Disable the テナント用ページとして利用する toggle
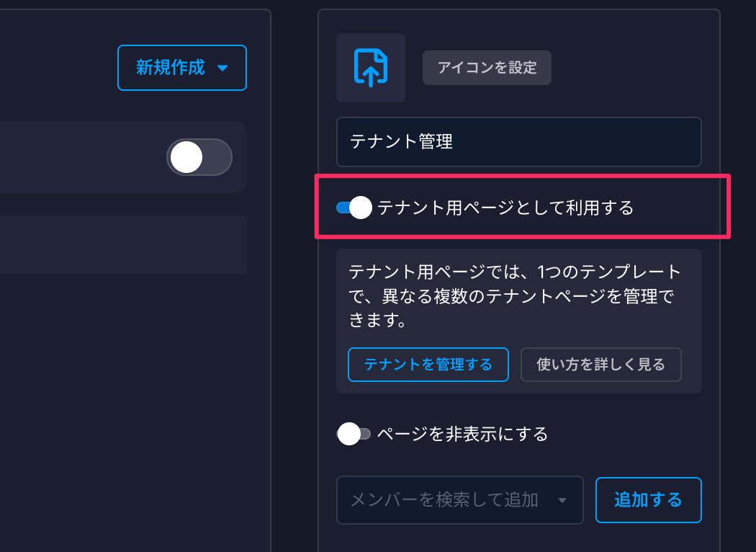 tap(354, 208)
